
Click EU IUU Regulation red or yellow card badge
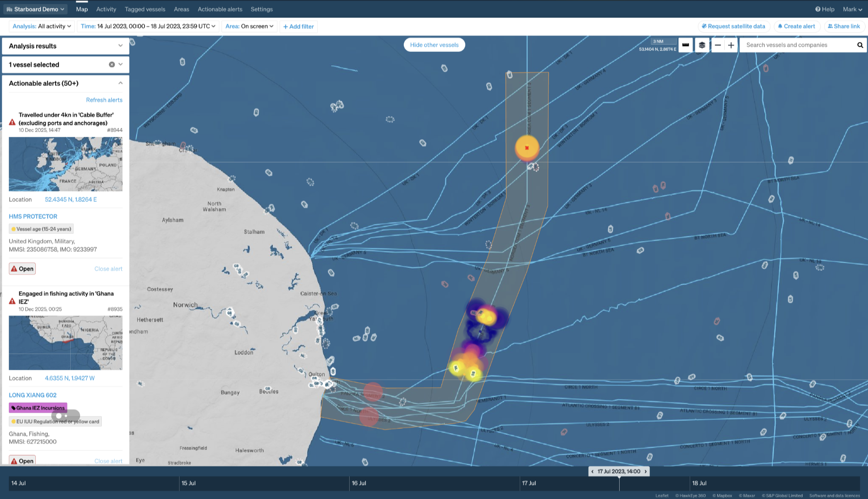point(55,422)
